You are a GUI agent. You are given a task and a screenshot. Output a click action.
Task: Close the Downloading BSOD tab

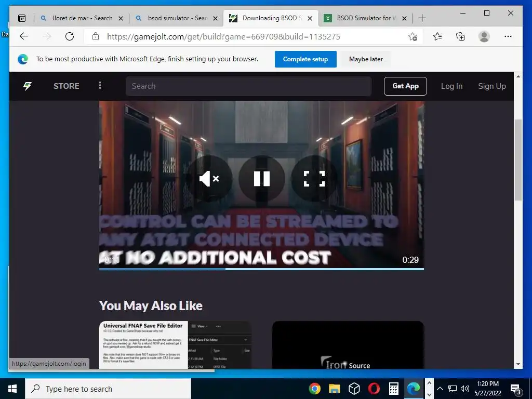[x=310, y=18]
